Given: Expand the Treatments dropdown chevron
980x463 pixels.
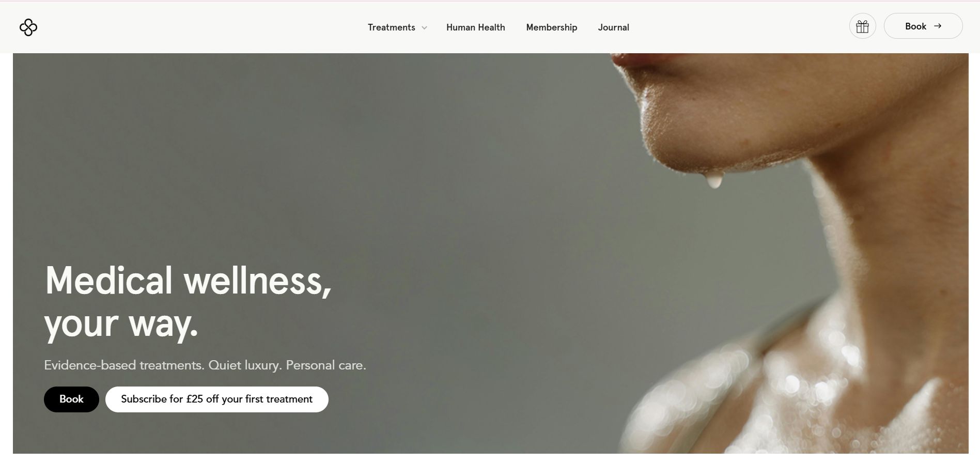Looking at the screenshot, I should pyautogui.click(x=424, y=28).
